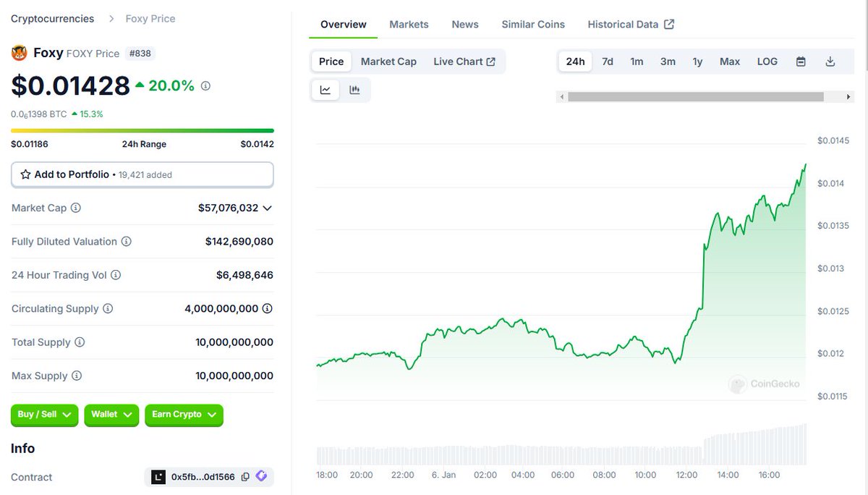Click external link icon on Live Chart
The image size is (868, 495).
tap(491, 62)
